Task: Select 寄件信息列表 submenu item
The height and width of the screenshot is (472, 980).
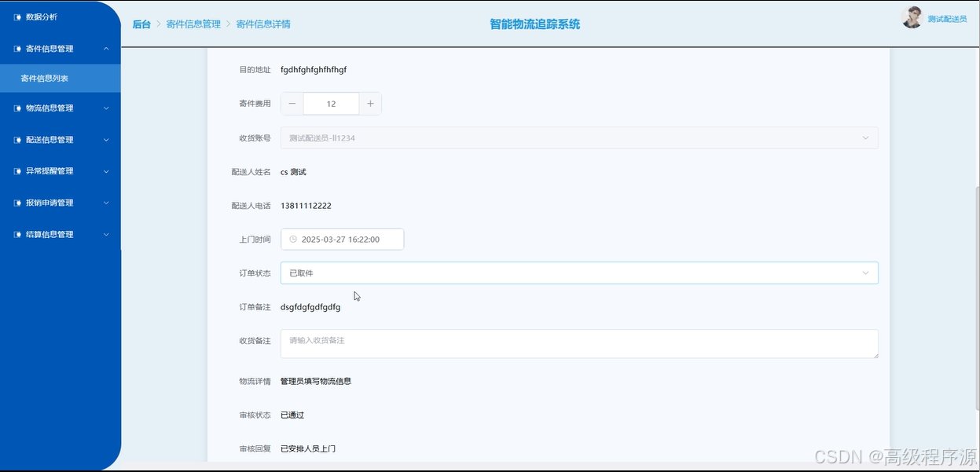Action: tap(60, 79)
